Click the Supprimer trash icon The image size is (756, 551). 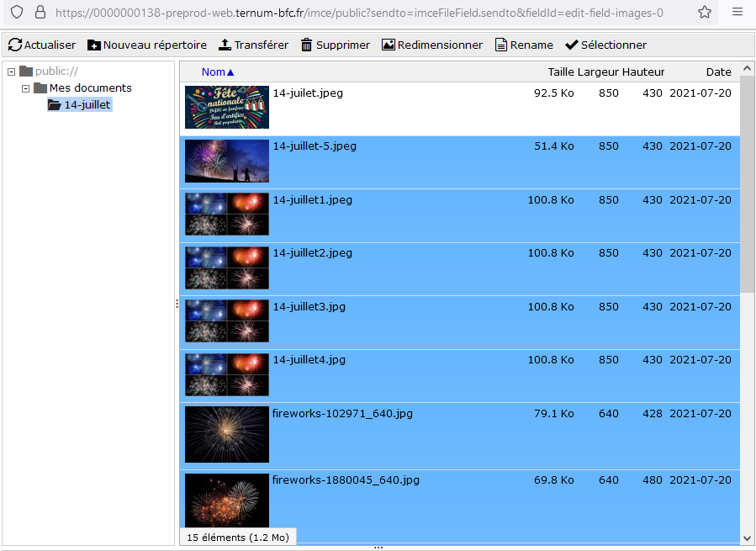click(x=307, y=45)
